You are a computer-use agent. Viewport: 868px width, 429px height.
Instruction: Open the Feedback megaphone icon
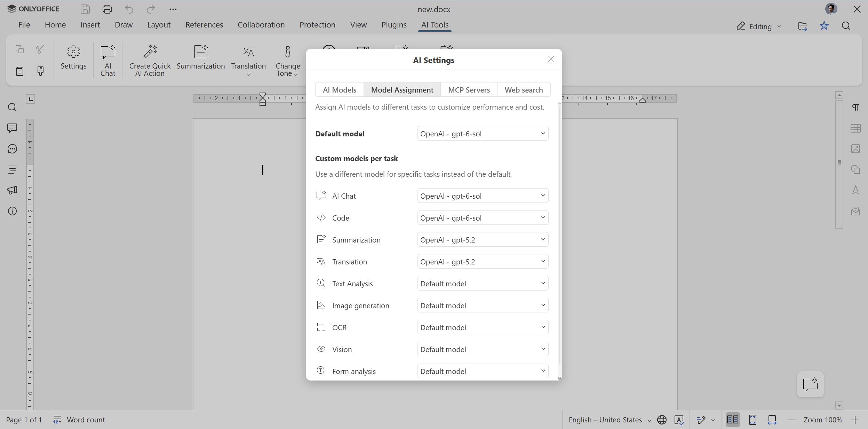tap(12, 190)
